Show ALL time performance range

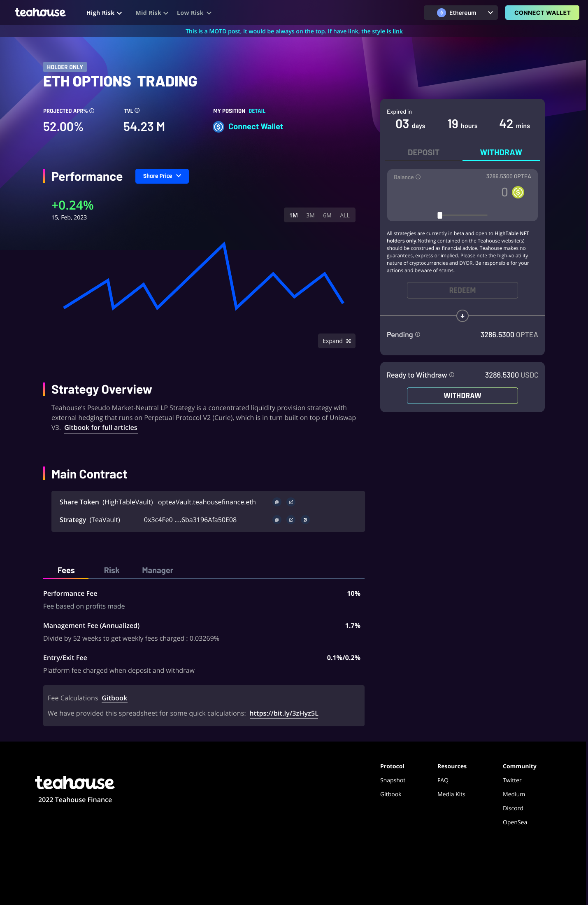point(344,215)
